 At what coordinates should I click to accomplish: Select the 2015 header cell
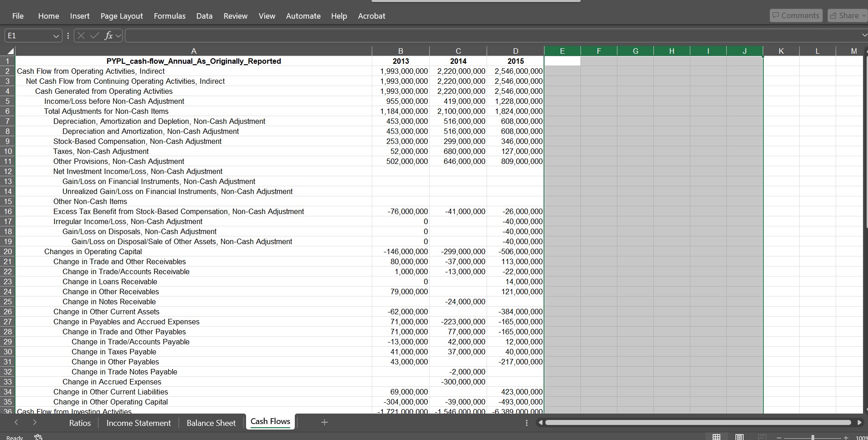[x=515, y=61]
